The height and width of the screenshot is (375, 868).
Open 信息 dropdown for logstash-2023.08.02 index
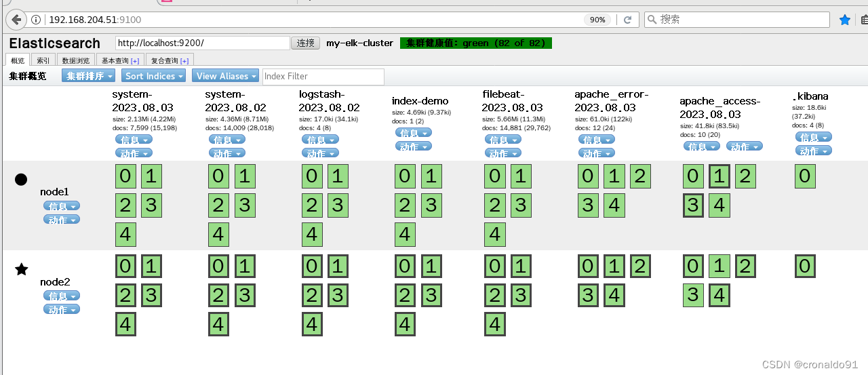pyautogui.click(x=320, y=140)
